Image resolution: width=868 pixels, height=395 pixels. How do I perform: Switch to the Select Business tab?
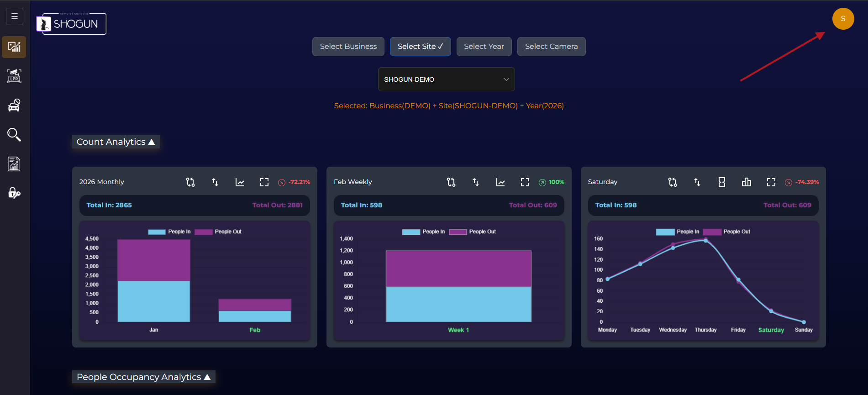coord(348,47)
